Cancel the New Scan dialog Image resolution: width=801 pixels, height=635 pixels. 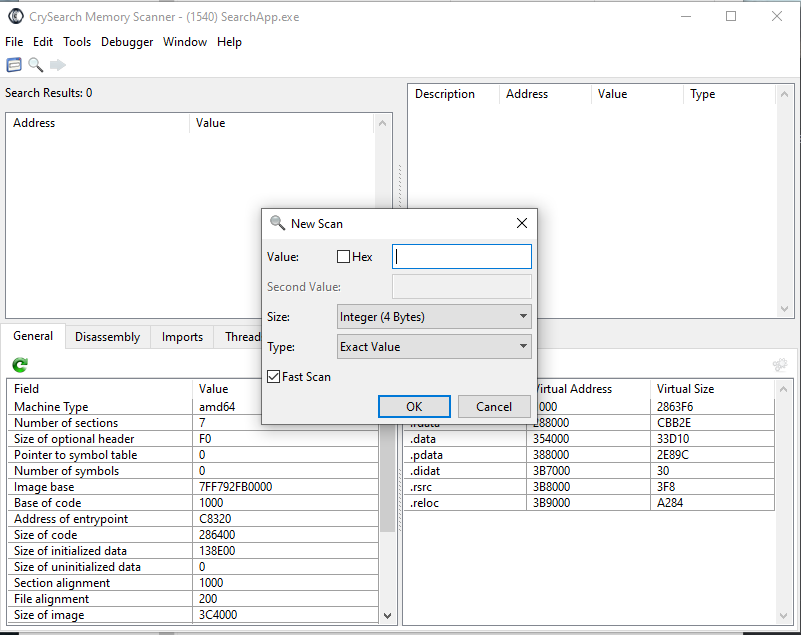[494, 407]
